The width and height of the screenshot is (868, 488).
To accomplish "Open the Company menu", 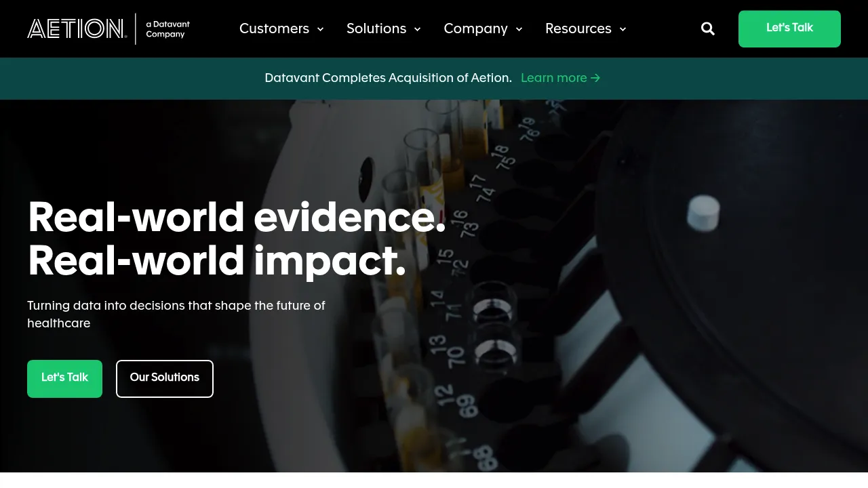I will coord(475,28).
